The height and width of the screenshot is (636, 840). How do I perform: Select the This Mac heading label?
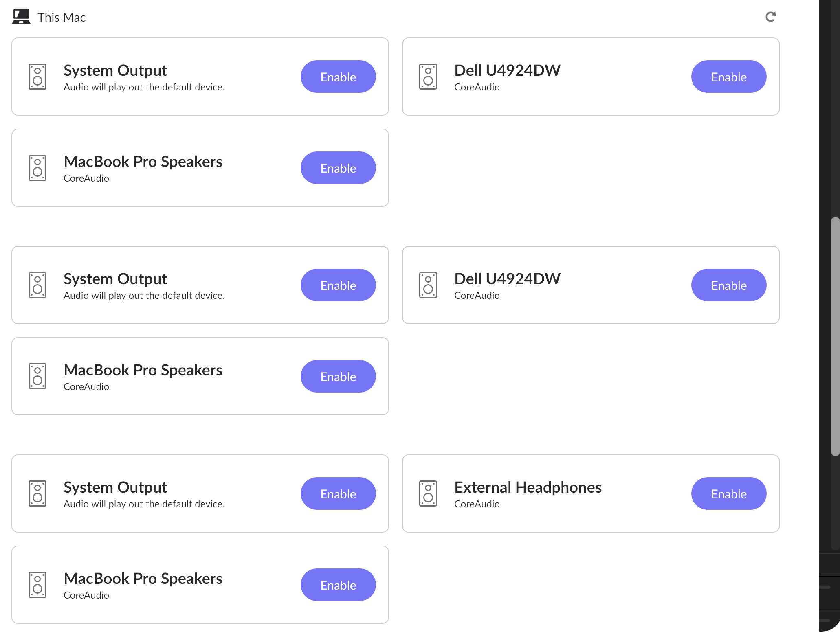[62, 17]
